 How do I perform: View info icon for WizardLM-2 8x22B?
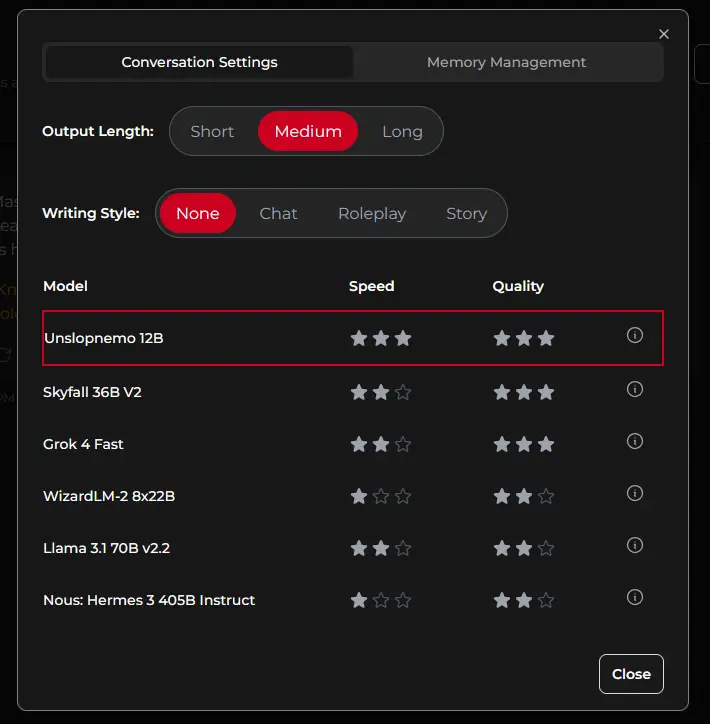pyautogui.click(x=634, y=494)
